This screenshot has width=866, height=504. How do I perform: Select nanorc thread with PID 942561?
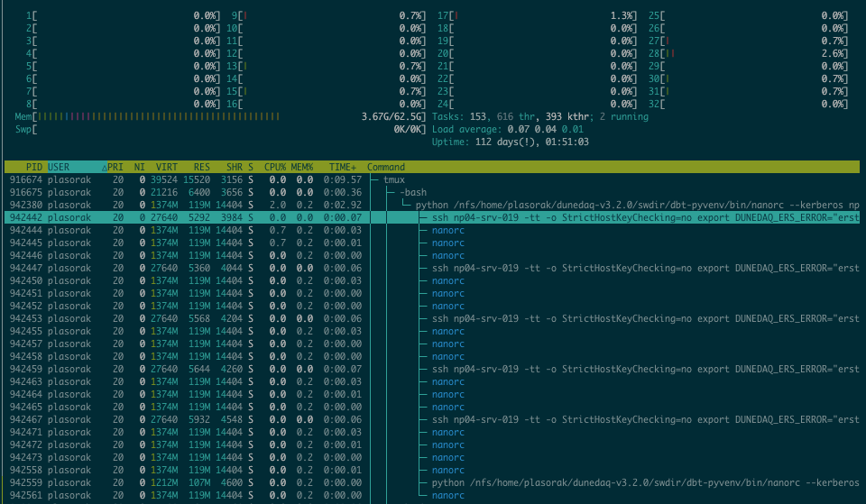point(432,495)
